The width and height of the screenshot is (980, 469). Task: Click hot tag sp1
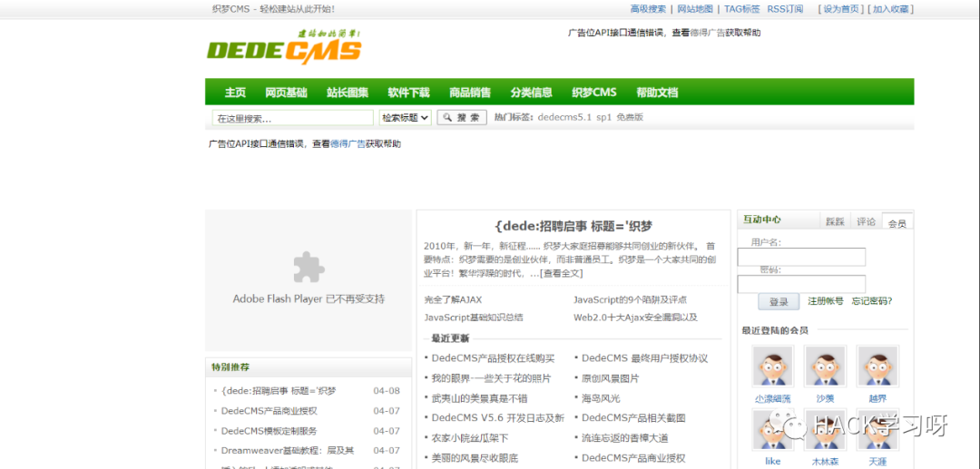[603, 117]
